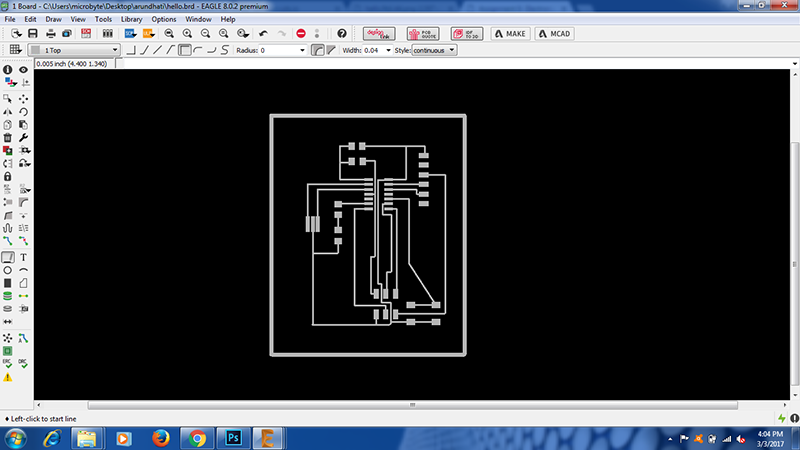
Task: Select the Arc tool
Action: (23, 270)
